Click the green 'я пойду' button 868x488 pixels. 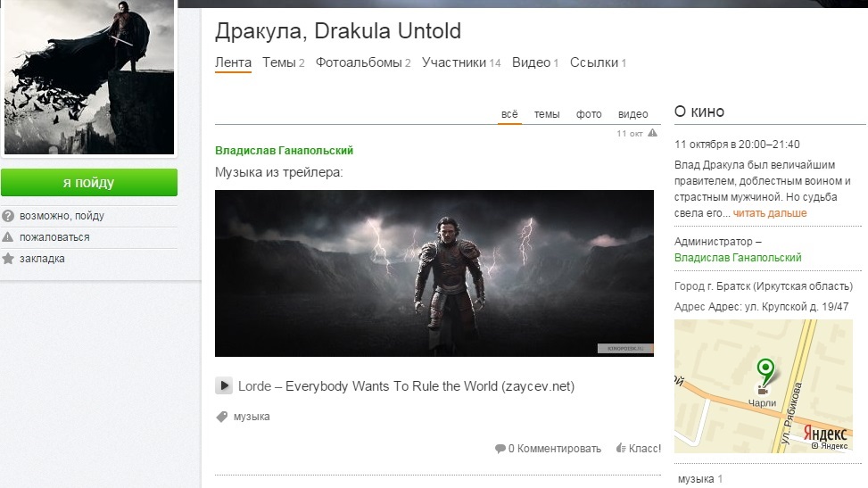(x=89, y=182)
